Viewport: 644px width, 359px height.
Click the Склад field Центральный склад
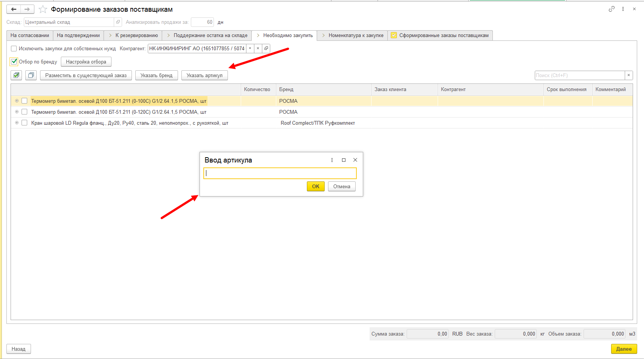pos(69,22)
